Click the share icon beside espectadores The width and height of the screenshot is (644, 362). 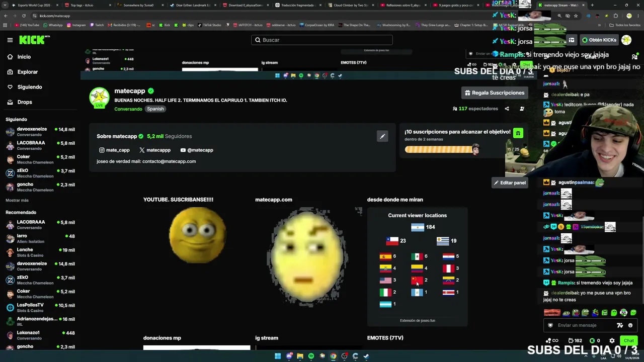coord(507,109)
